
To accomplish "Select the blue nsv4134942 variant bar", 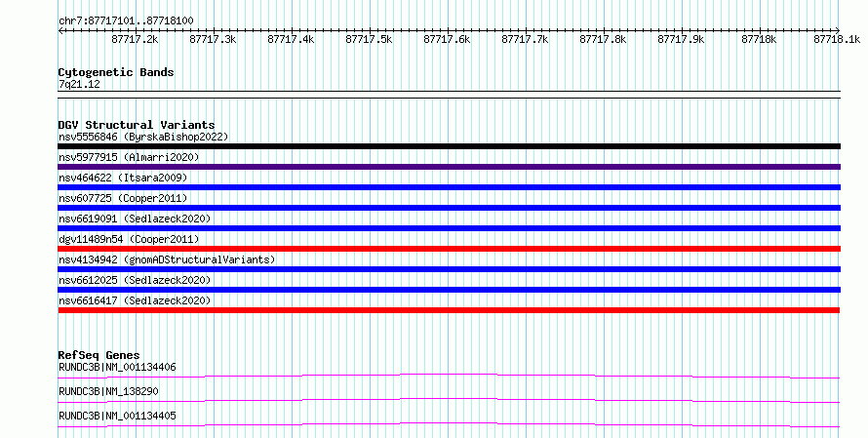I will pyautogui.click(x=449, y=269).
